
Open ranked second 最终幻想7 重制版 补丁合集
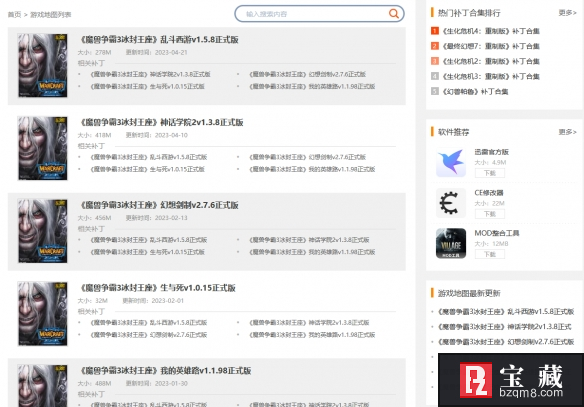point(491,46)
